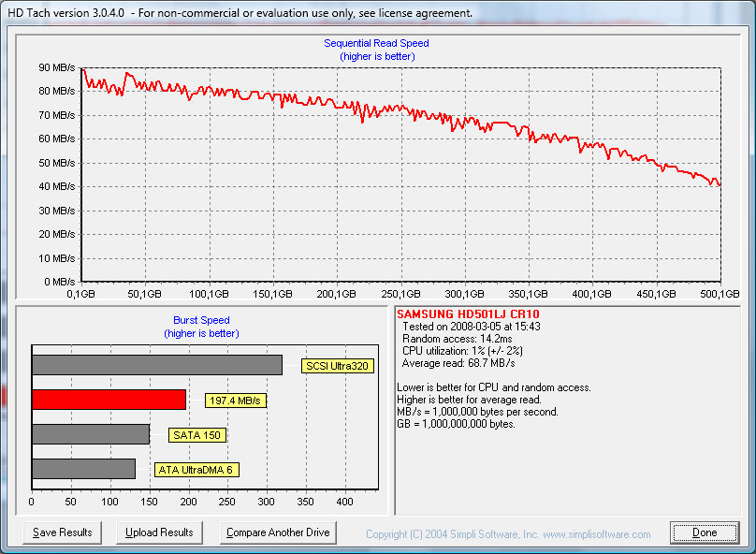
Task: Click the gray SATA 150 bar
Action: pos(91,434)
